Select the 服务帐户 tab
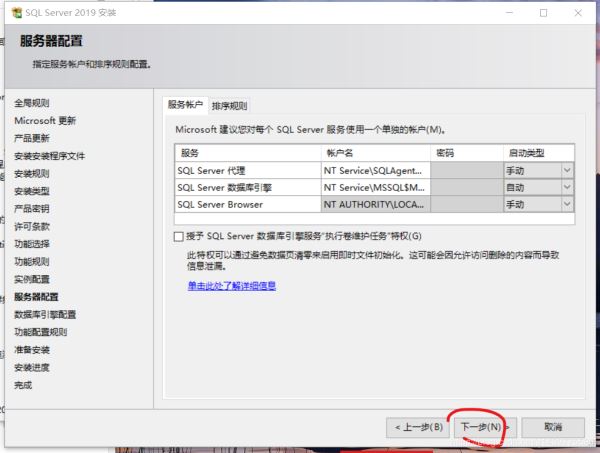600x453 pixels. tap(185, 105)
